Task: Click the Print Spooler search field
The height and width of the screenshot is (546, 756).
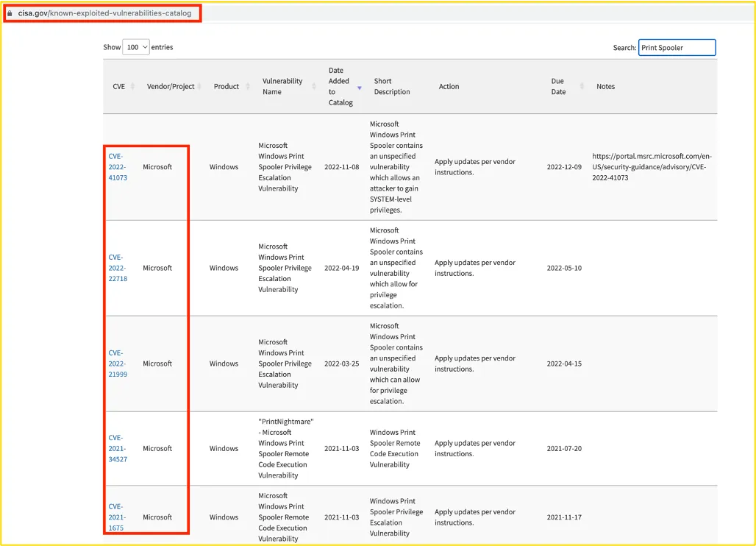Action: 677,48
